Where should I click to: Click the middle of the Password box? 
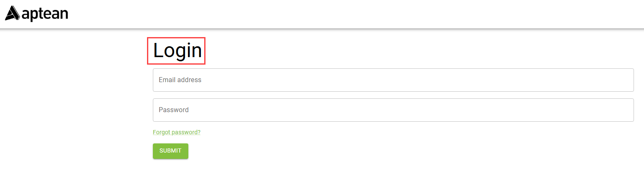coord(393,110)
